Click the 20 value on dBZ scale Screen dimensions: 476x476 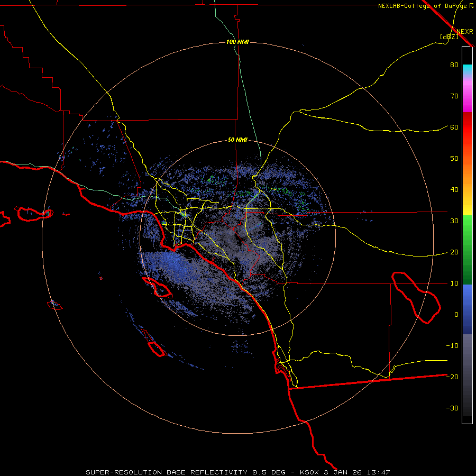pyautogui.click(x=454, y=252)
